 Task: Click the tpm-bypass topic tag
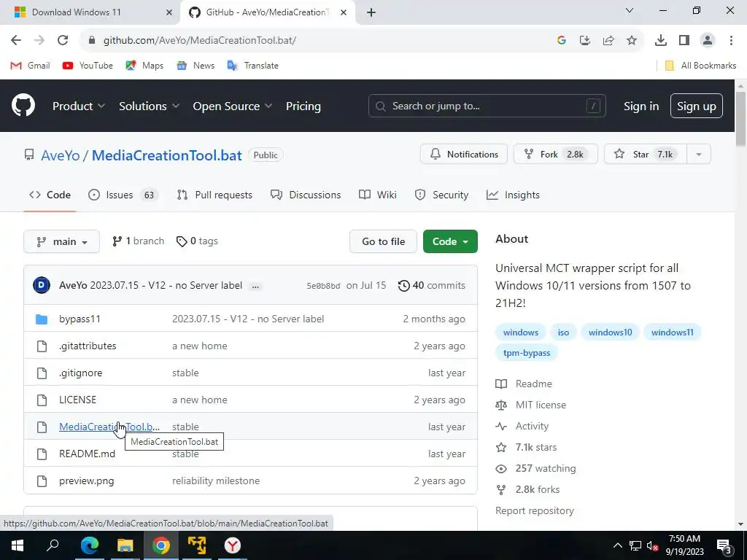(x=527, y=353)
